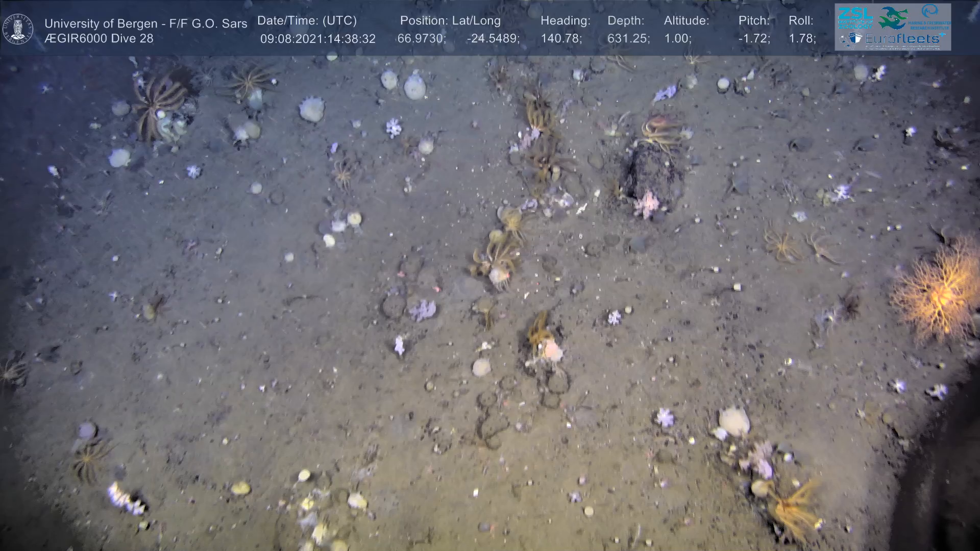Click the latitude value 66.9730
980x551 pixels.
(x=420, y=39)
